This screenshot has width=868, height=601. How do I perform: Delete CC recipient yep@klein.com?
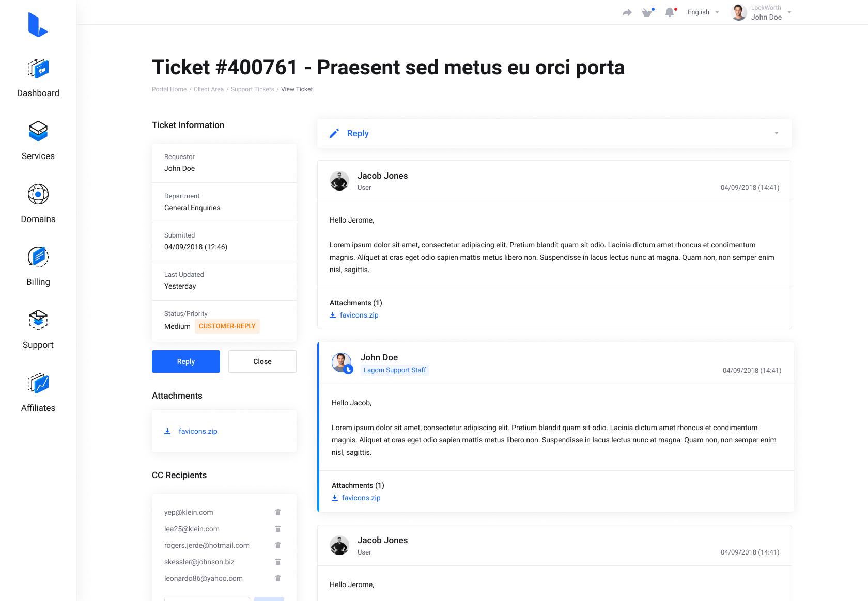coord(278,512)
